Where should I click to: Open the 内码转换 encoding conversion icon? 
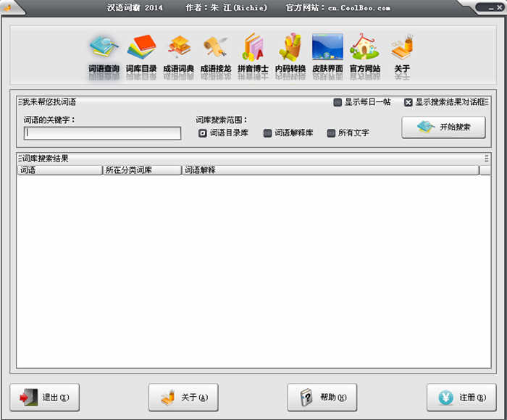point(290,54)
